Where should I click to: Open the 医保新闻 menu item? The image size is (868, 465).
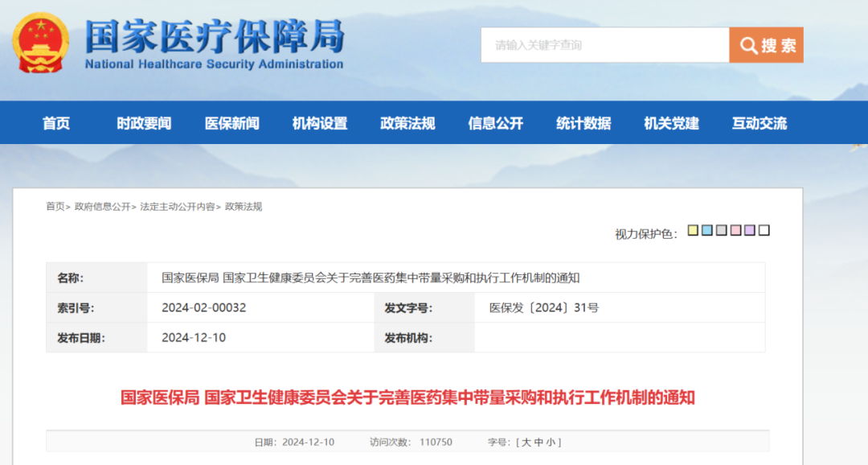pos(232,123)
